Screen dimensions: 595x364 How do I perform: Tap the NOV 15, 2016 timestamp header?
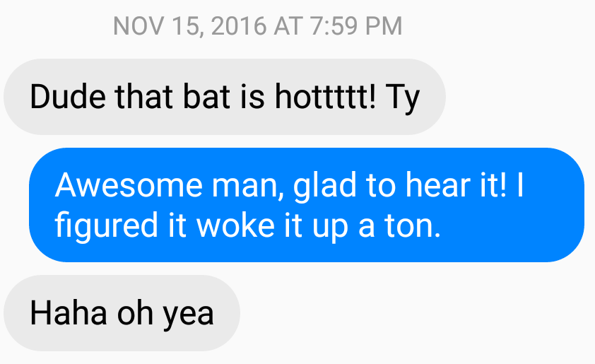pyautogui.click(x=258, y=26)
